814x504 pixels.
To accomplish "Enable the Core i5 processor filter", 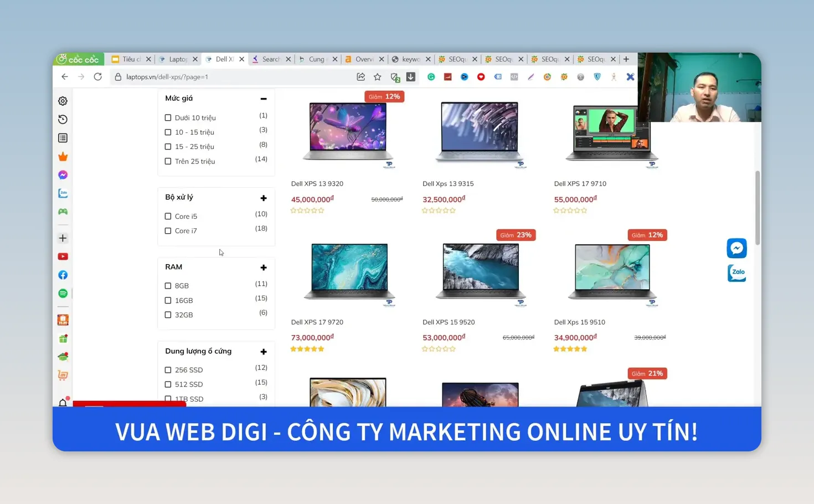I will (168, 217).
